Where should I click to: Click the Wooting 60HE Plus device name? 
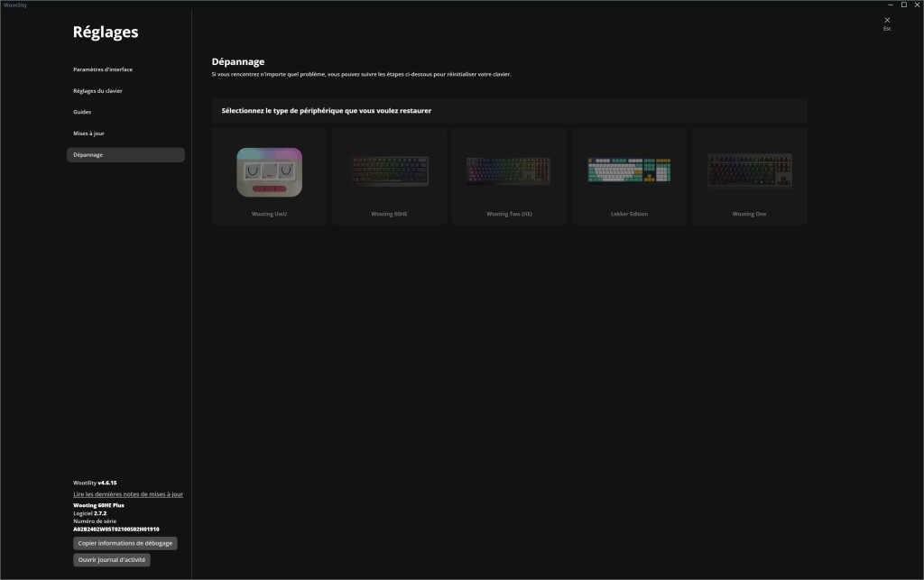[x=98, y=505]
